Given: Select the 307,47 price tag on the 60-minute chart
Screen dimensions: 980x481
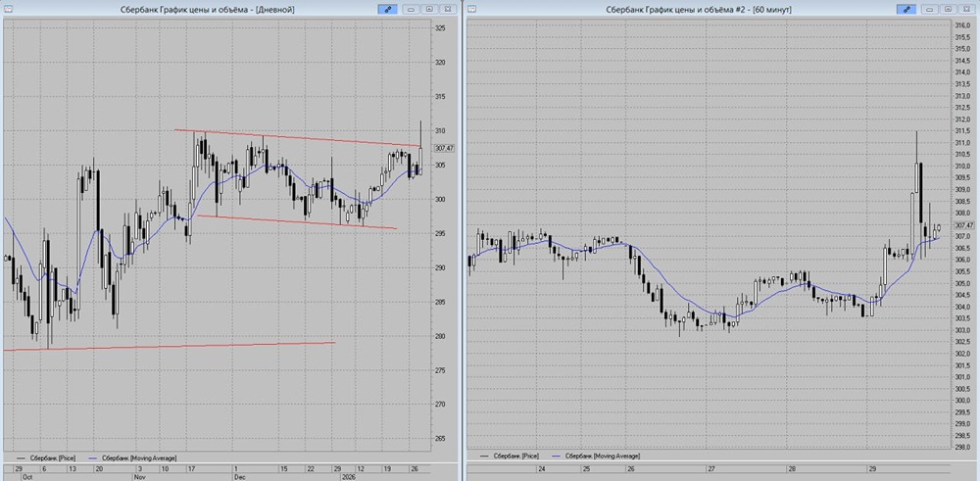Looking at the screenshot, I should coord(964,225).
